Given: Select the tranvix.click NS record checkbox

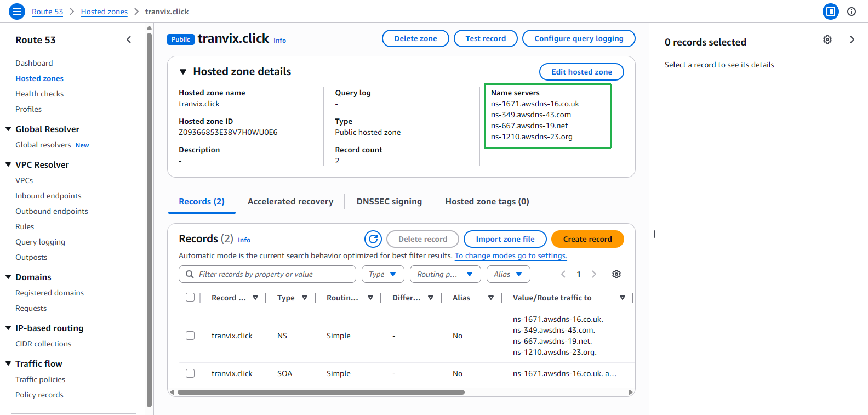Looking at the screenshot, I should pos(190,336).
